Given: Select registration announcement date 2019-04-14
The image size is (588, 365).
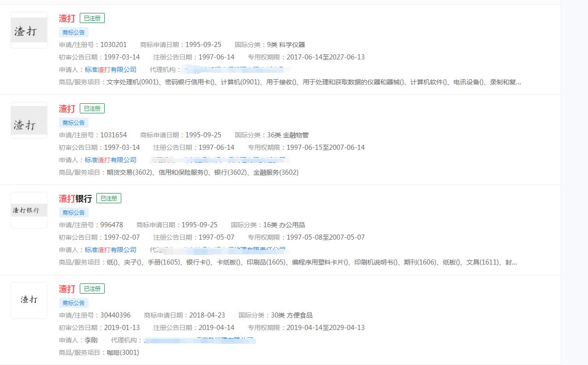Looking at the screenshot, I should click(216, 328).
